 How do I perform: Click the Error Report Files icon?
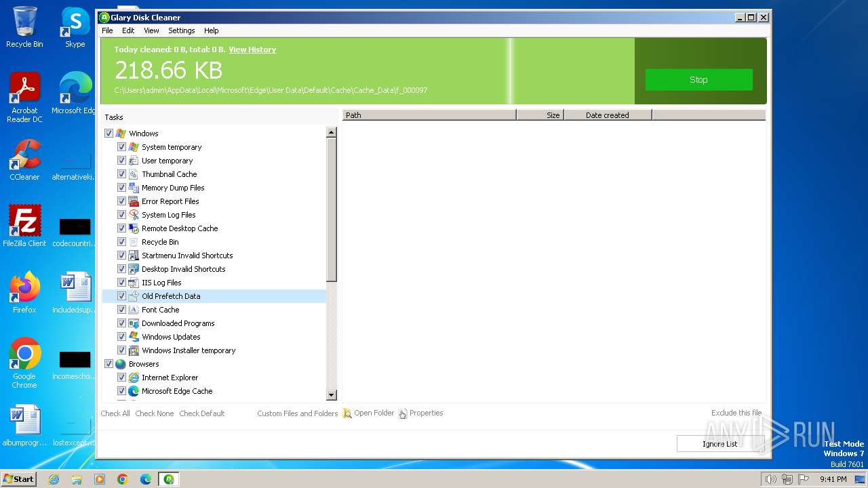[134, 201]
